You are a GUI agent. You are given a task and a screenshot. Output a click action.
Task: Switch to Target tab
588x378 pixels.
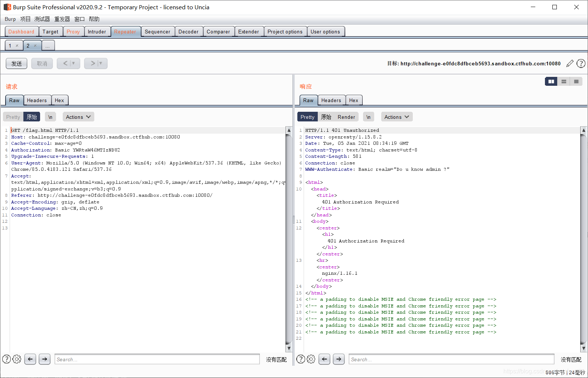[x=50, y=32]
